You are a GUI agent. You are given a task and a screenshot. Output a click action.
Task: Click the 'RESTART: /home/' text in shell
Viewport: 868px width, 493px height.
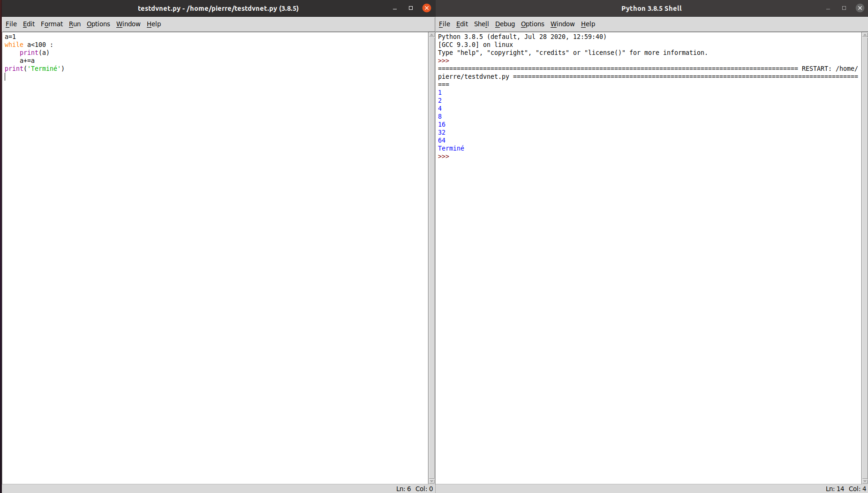(x=830, y=68)
